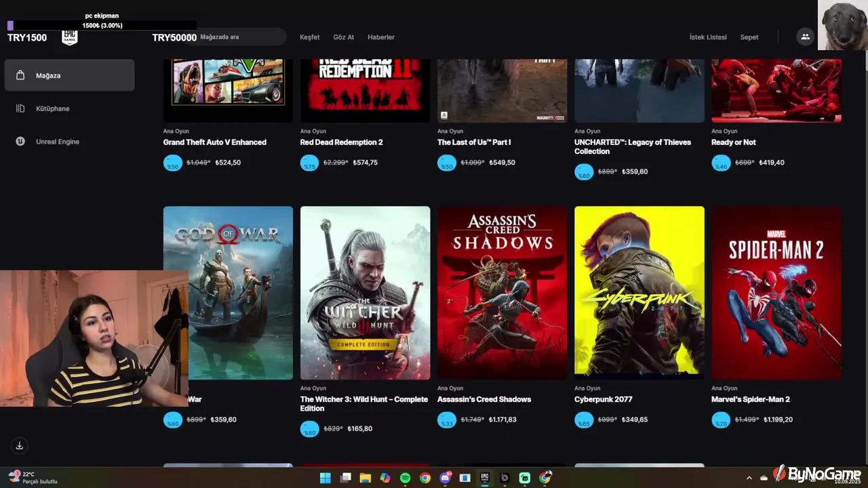This screenshot has width=868, height=488.
Task: Click the Red Dead Redemption 2 title
Action: (x=341, y=142)
